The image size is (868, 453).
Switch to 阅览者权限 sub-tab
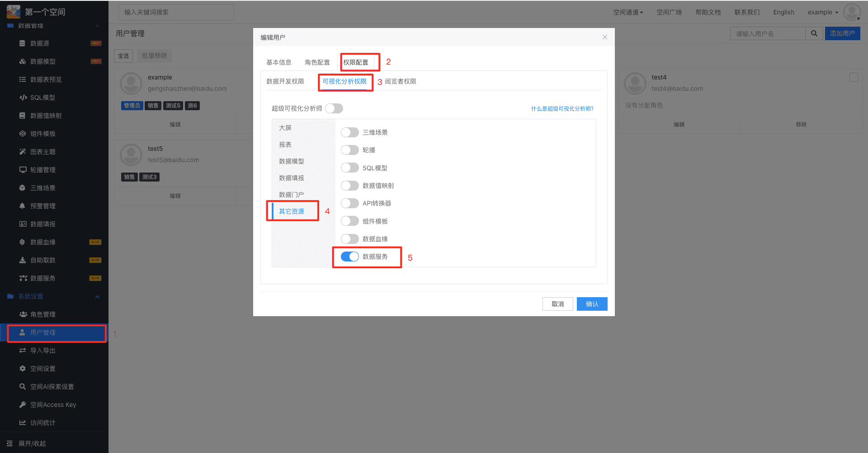click(401, 81)
